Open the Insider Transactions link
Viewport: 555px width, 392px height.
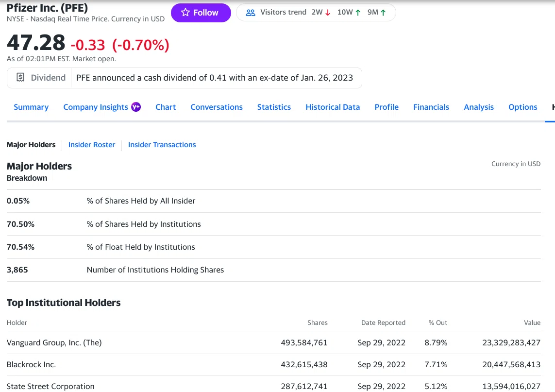162,144
